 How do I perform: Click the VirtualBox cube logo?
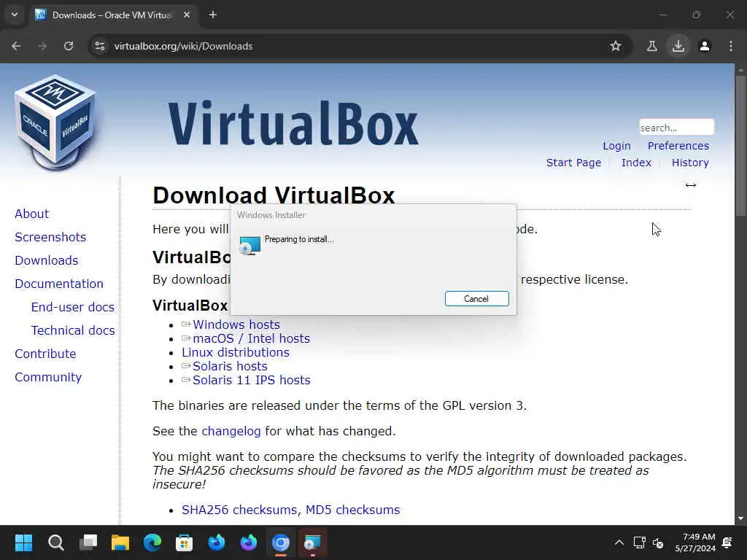(x=55, y=122)
